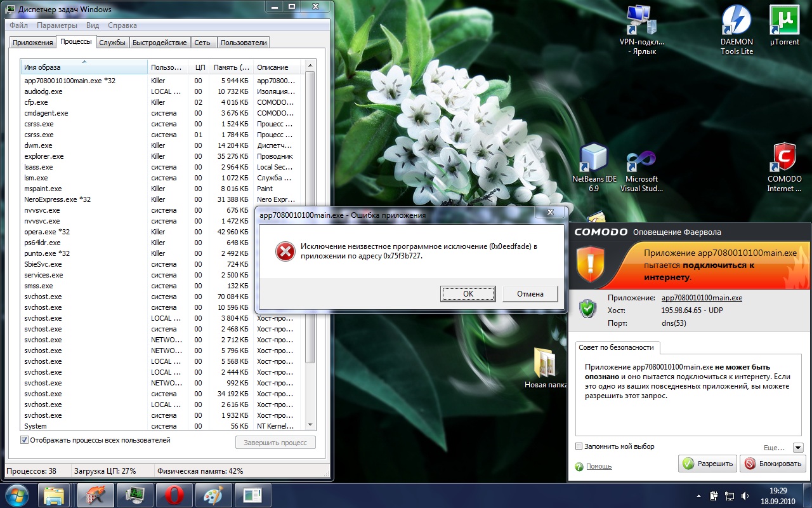Sort processes by the 'ЦП' column header

click(x=199, y=67)
